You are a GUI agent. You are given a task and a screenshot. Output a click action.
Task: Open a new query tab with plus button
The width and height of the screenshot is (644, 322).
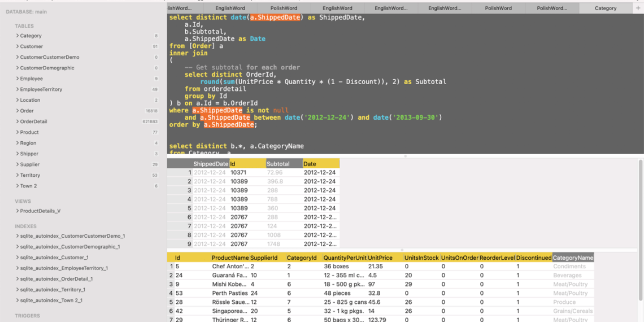(638, 8)
